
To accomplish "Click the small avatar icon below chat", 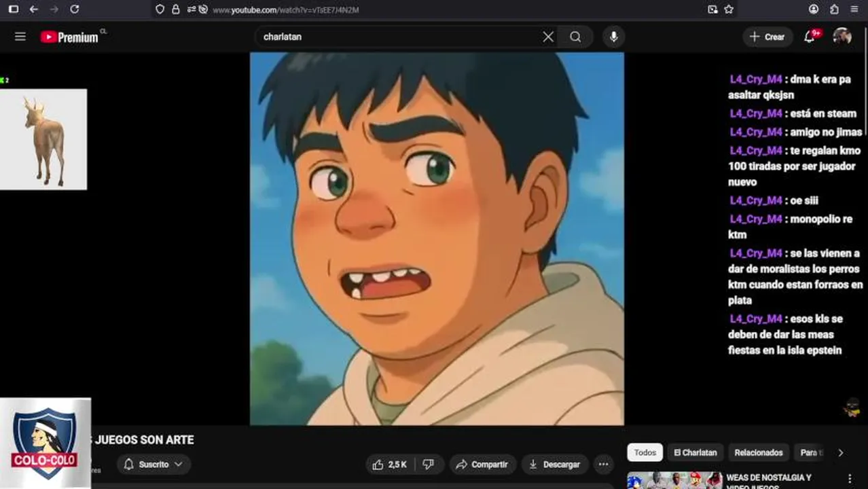I will (852, 408).
